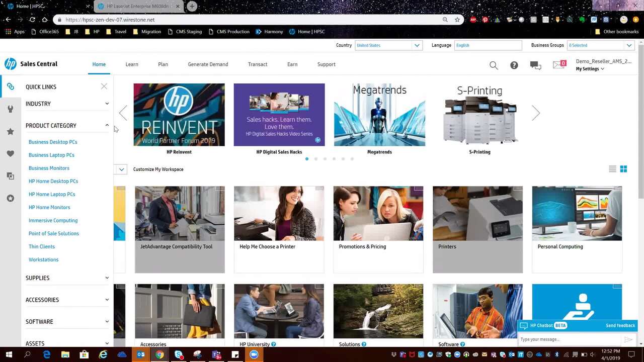This screenshot has width=644, height=362.
Task: Expand the Assets section
Action: click(x=67, y=343)
